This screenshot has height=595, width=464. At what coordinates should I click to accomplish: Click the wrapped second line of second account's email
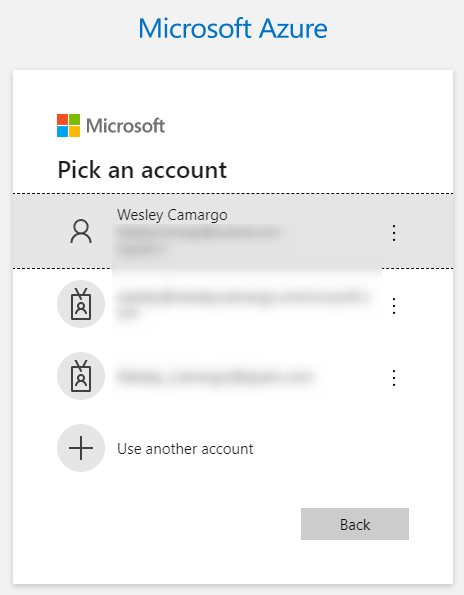(128, 314)
